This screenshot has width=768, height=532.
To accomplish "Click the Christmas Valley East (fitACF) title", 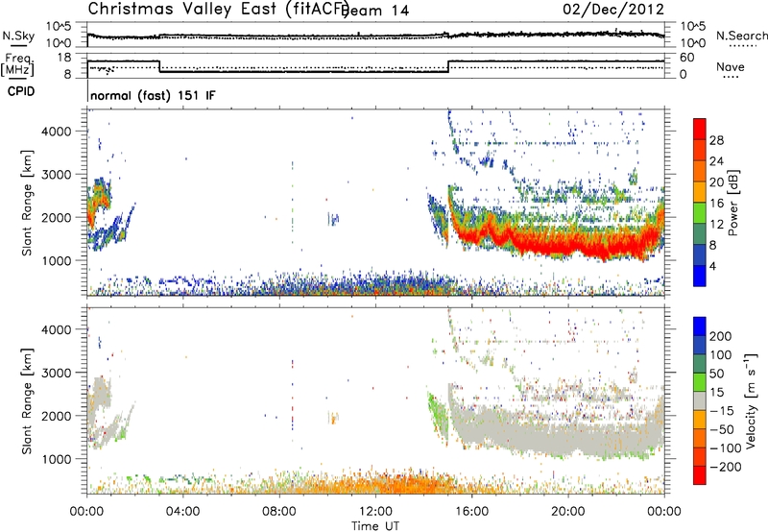I will tap(218, 10).
